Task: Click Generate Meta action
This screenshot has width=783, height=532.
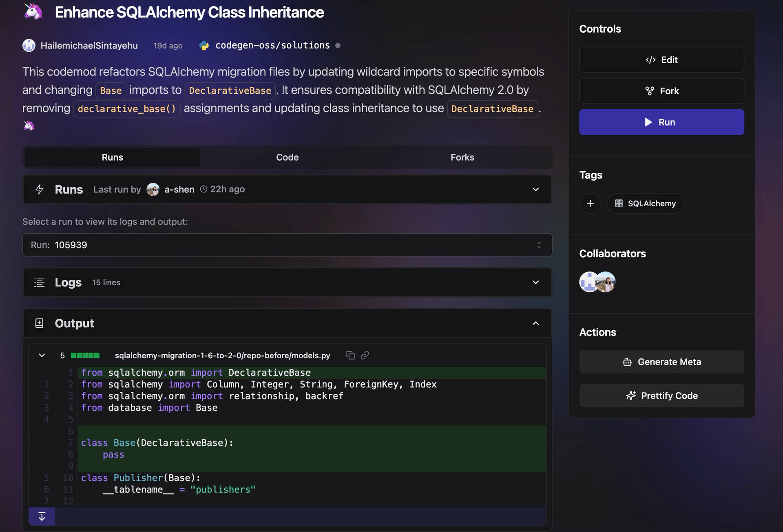Action: (x=661, y=362)
